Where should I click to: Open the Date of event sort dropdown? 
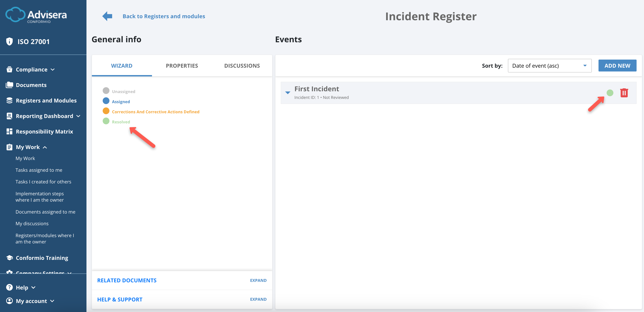(x=549, y=65)
